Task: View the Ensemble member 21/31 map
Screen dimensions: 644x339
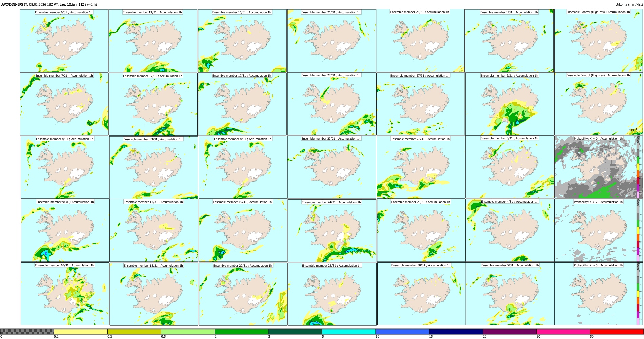Action: coord(331,41)
